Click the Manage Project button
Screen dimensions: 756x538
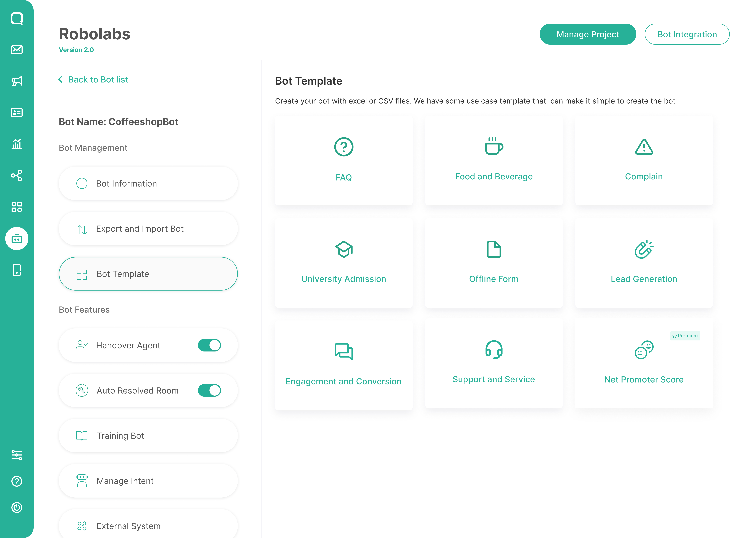(587, 34)
